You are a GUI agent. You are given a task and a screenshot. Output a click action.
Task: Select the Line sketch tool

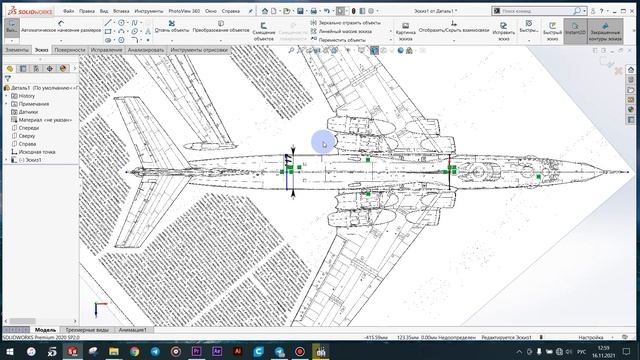coord(108,22)
